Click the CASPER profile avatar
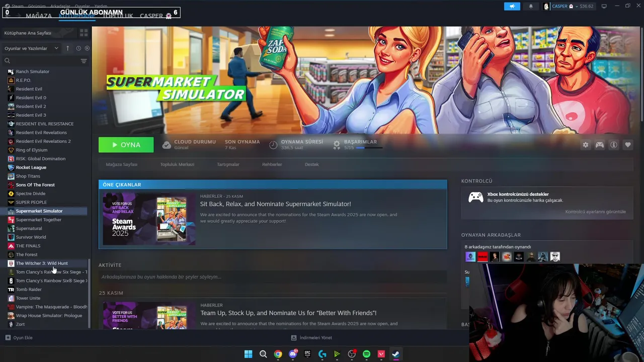Image resolution: width=644 pixels, height=362 pixels. [x=546, y=7]
